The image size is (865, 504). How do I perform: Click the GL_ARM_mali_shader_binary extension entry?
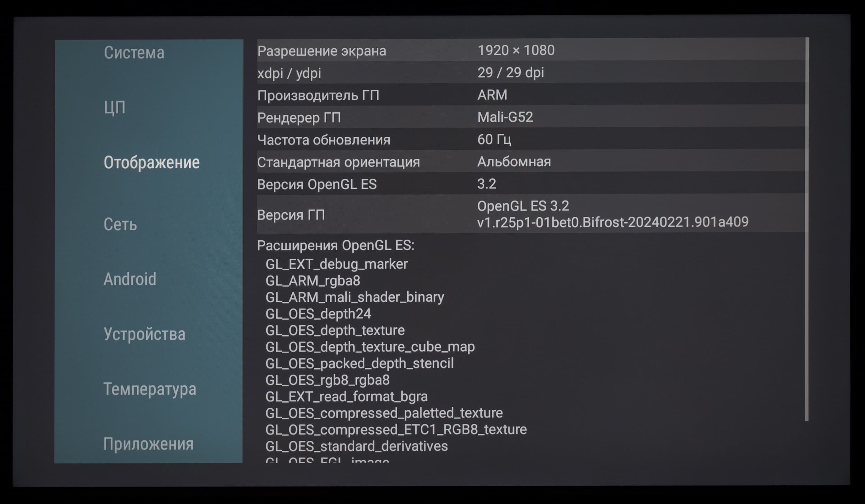point(355,297)
